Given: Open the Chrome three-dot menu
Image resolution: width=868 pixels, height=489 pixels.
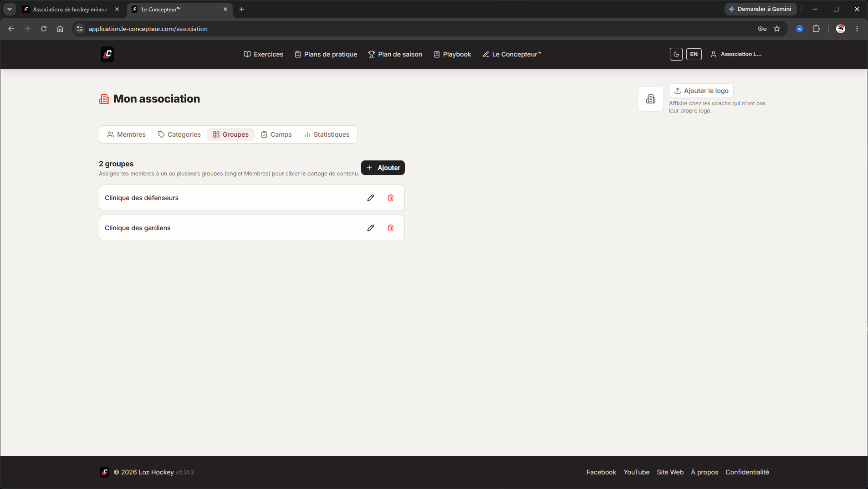Looking at the screenshot, I should (857, 29).
